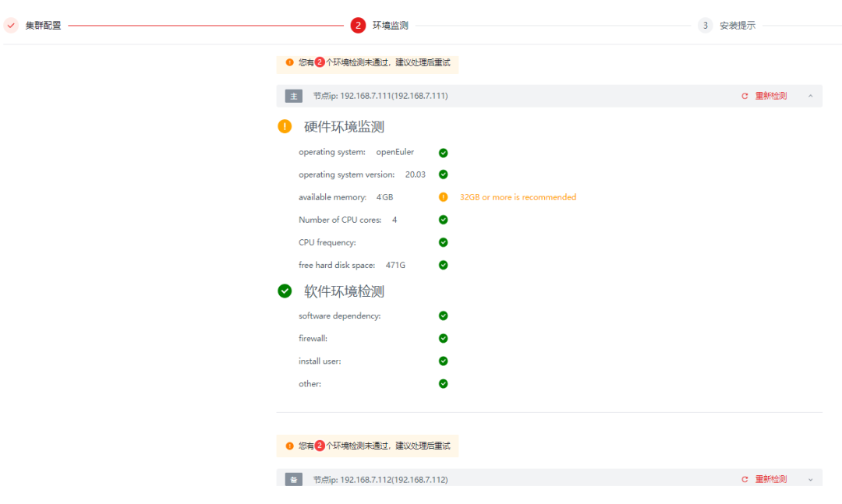Click the green check icon next to install user
Image resolution: width=842 pixels, height=504 pixels.
point(443,361)
